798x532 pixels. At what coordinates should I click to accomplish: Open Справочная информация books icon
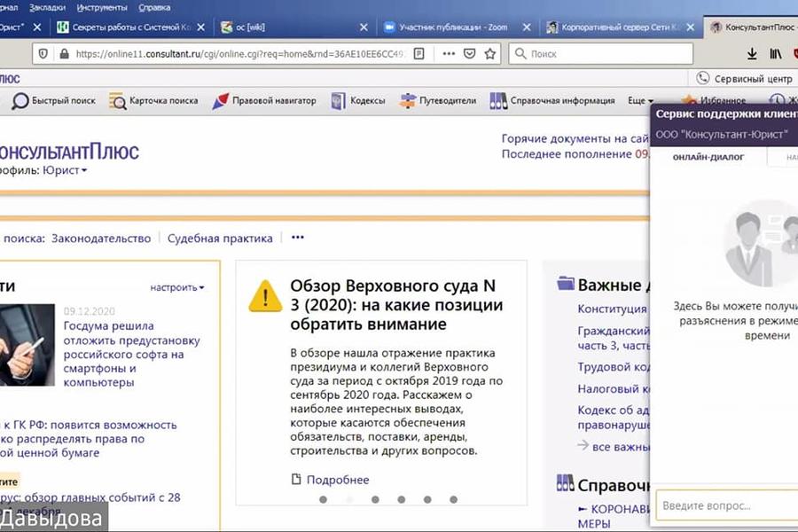498,101
